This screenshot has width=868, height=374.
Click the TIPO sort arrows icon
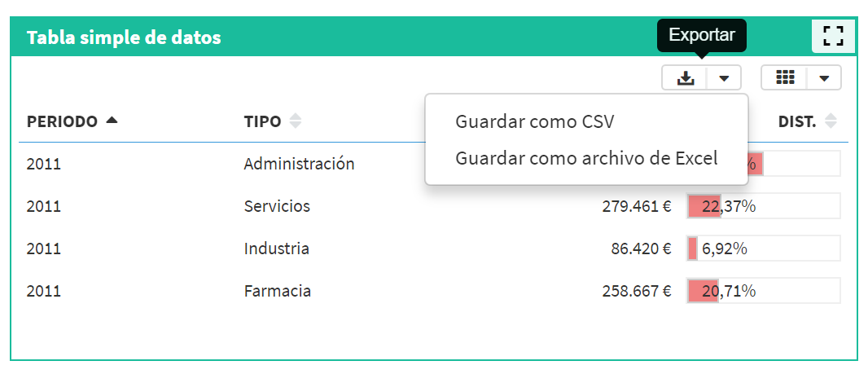tap(296, 121)
